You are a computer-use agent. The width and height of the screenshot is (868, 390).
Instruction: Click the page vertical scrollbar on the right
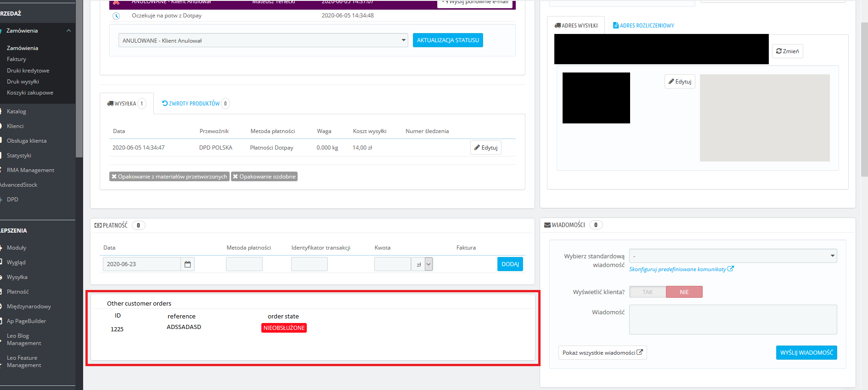(x=864, y=99)
